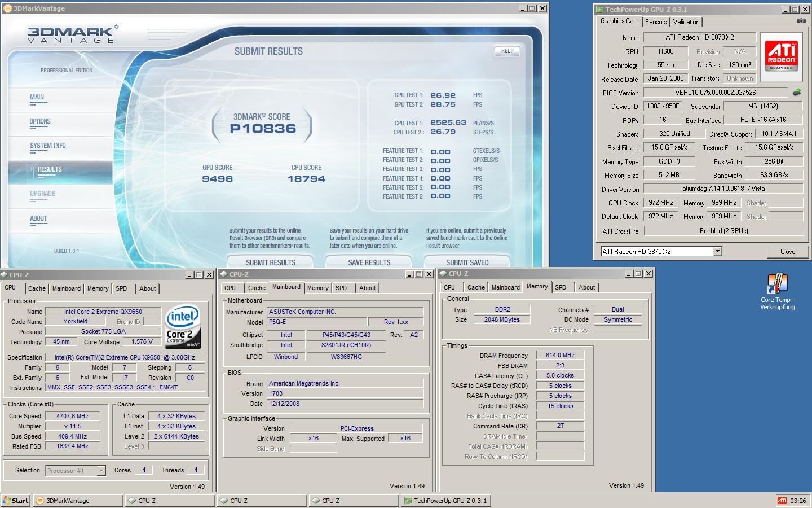Image resolution: width=812 pixels, height=508 pixels.
Task: Click the GPU-Z title bar icon
Action: click(x=600, y=10)
